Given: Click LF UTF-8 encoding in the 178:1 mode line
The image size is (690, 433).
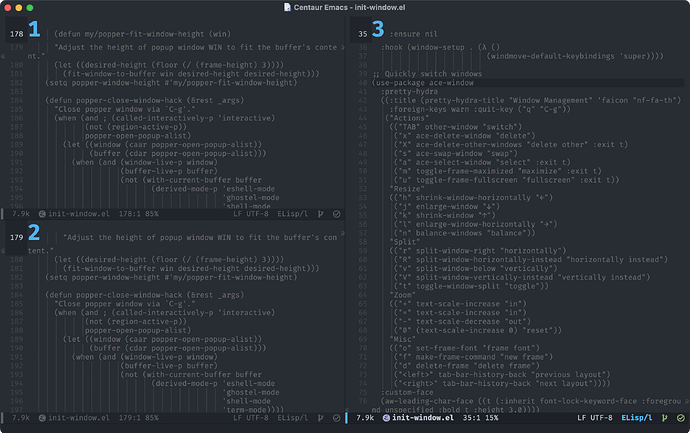Looking at the screenshot, I should pos(251,214).
